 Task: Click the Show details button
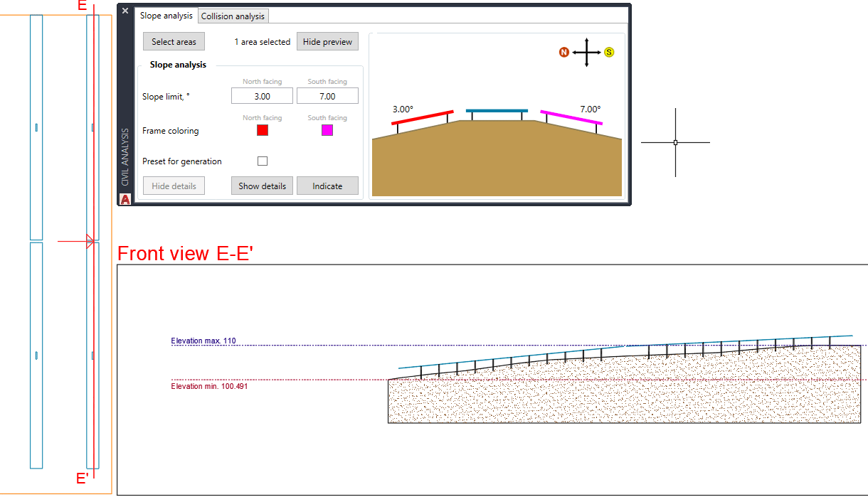point(262,186)
